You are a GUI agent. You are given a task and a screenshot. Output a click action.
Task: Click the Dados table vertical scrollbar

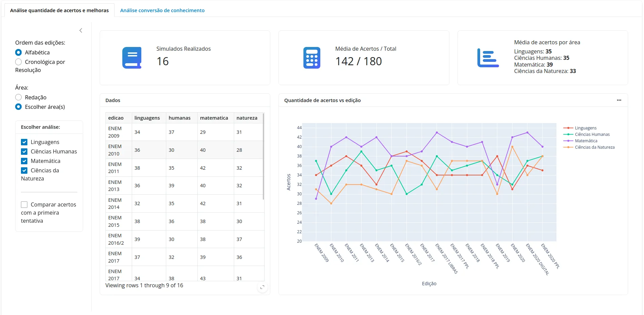(263, 156)
